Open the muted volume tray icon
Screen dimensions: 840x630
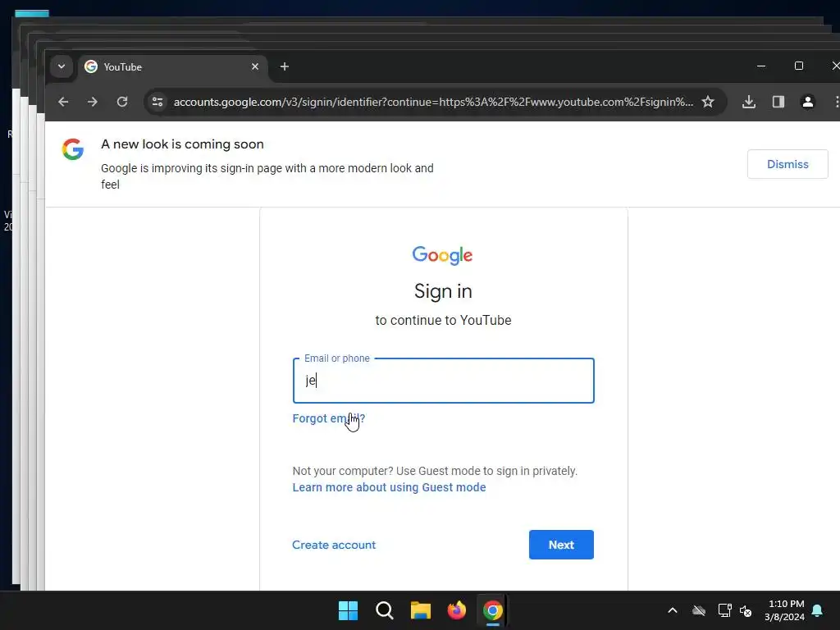[746, 610]
